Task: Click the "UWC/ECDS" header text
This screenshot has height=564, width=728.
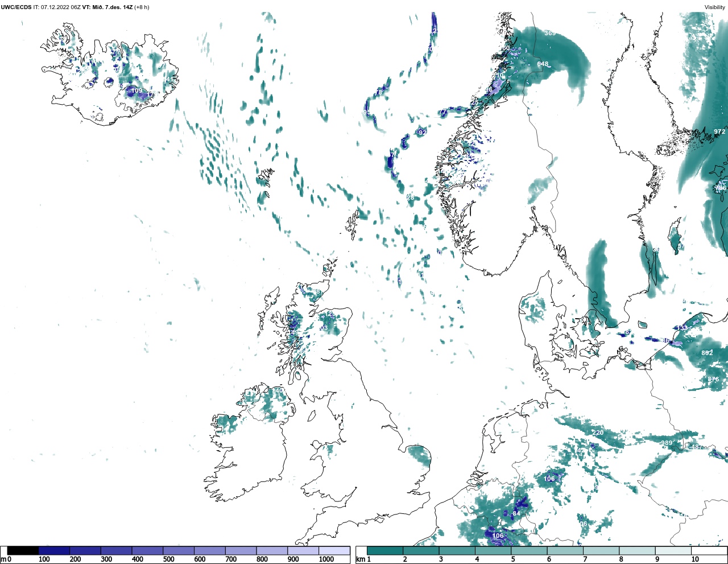Action: (x=16, y=7)
